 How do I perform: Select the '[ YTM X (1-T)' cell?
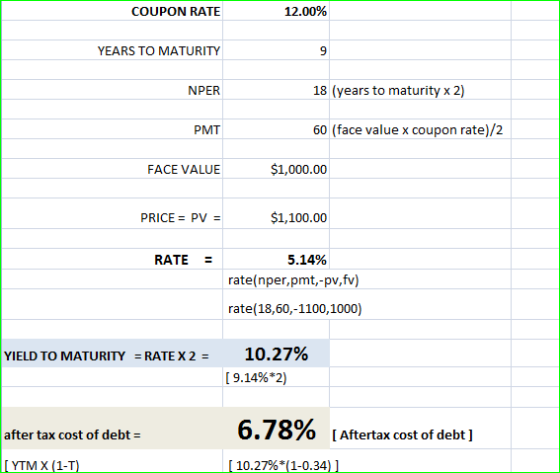pos(42,465)
